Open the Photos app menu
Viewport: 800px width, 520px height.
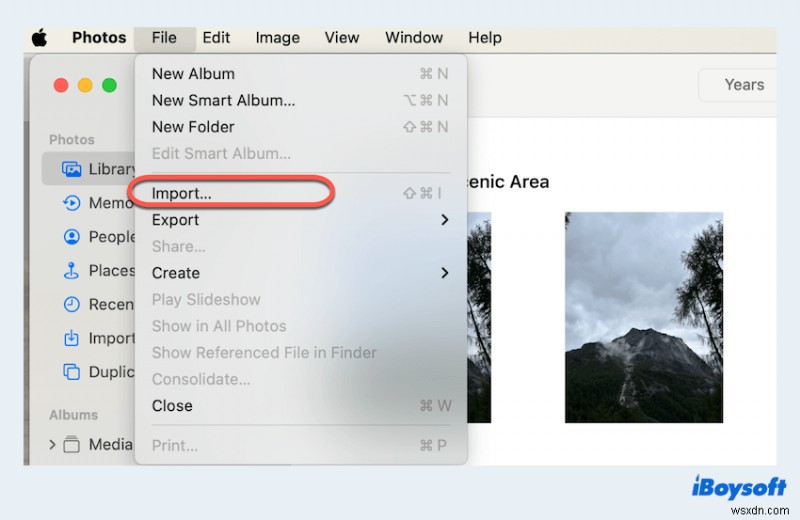[x=99, y=38]
